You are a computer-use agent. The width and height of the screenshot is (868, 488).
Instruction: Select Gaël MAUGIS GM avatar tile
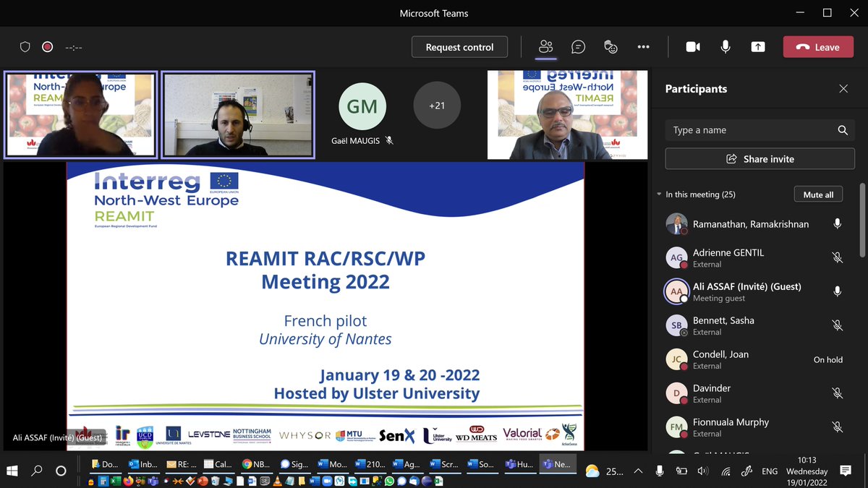[x=362, y=107]
